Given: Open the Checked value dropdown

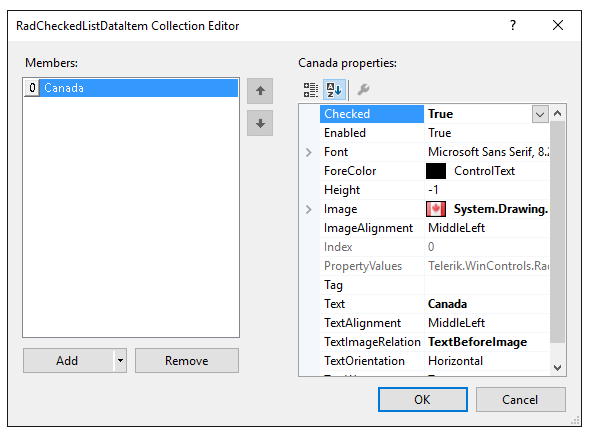Looking at the screenshot, I should click(x=540, y=114).
